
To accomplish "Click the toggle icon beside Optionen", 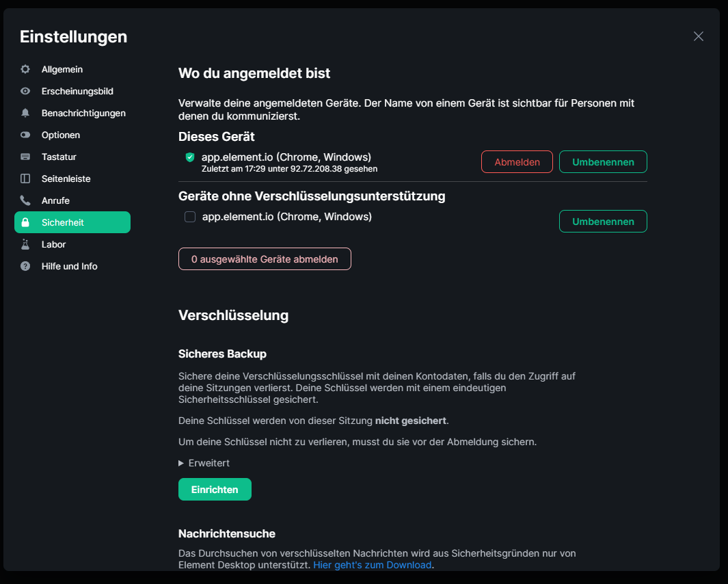I will 25,135.
